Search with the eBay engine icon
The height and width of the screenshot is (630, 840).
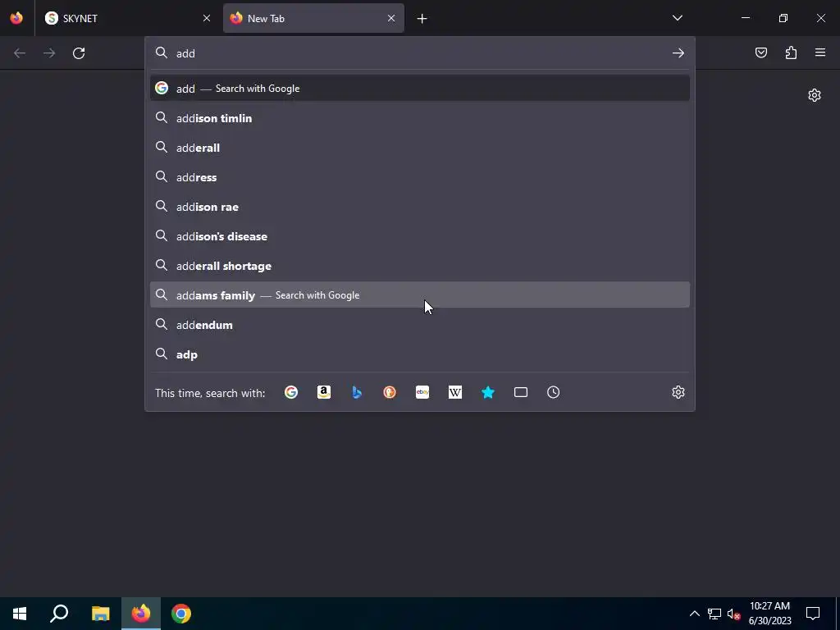click(422, 392)
